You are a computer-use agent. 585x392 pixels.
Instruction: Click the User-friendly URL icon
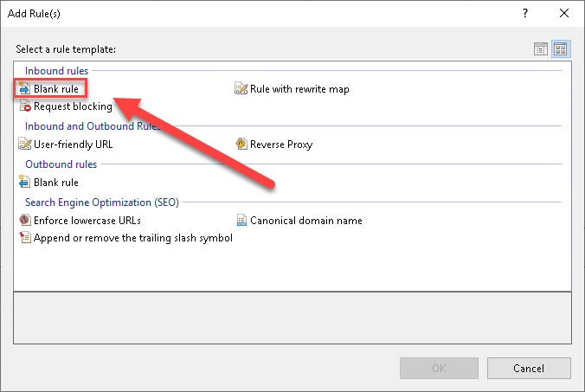24,145
